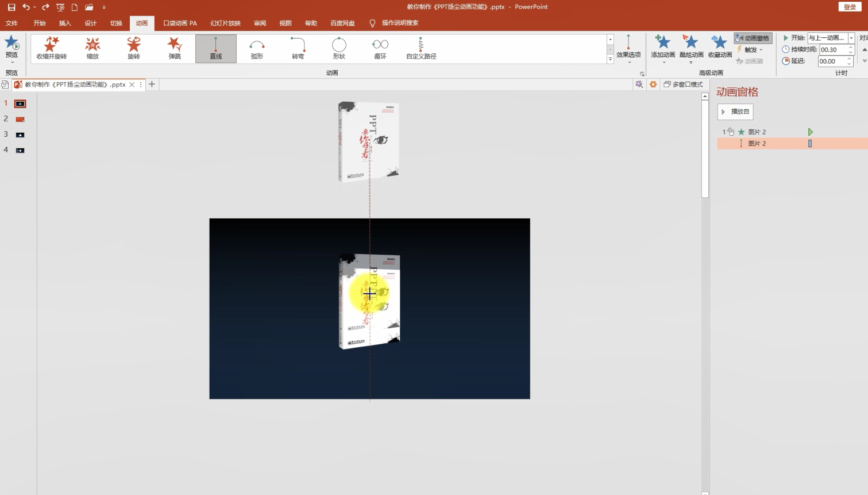
Task: Expand the animation gallery with the More arrow
Action: pyautogui.click(x=610, y=59)
